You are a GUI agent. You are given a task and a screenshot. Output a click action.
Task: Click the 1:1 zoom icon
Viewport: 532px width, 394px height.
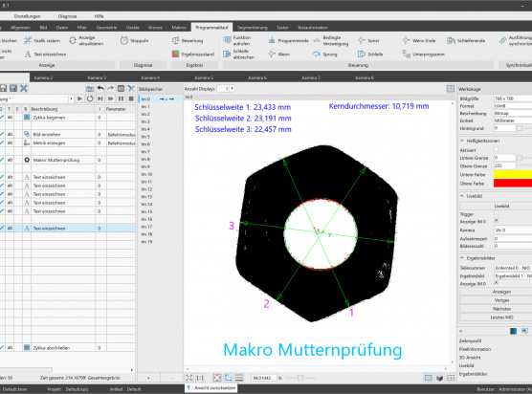pos(200,378)
